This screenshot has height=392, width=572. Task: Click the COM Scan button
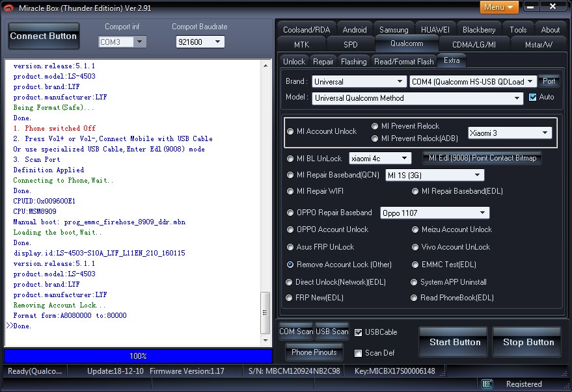point(296,332)
